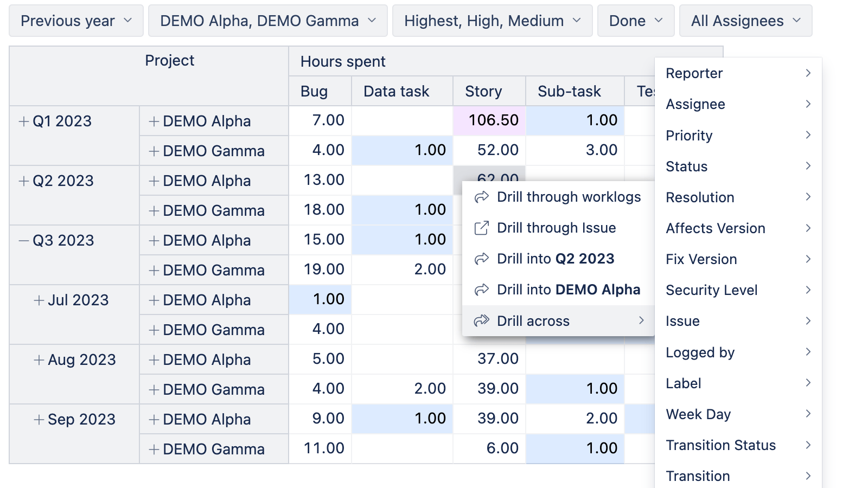Expand the Q2 2023 quarter row
The image size is (868, 488).
point(23,181)
